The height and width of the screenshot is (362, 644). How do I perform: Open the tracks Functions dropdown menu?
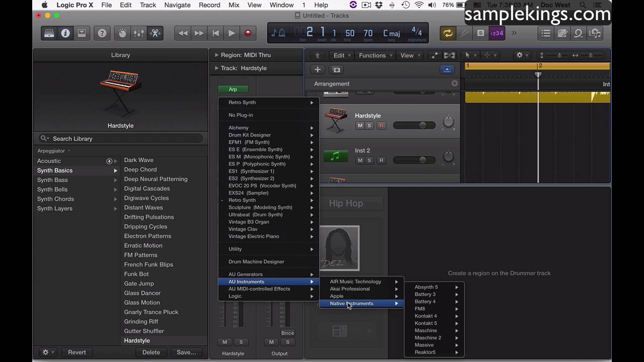click(375, 55)
